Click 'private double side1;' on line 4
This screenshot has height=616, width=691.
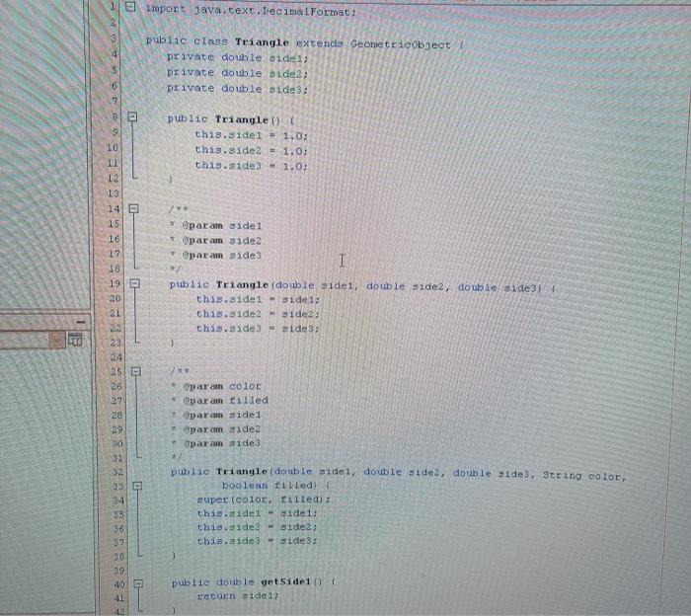tap(237, 57)
